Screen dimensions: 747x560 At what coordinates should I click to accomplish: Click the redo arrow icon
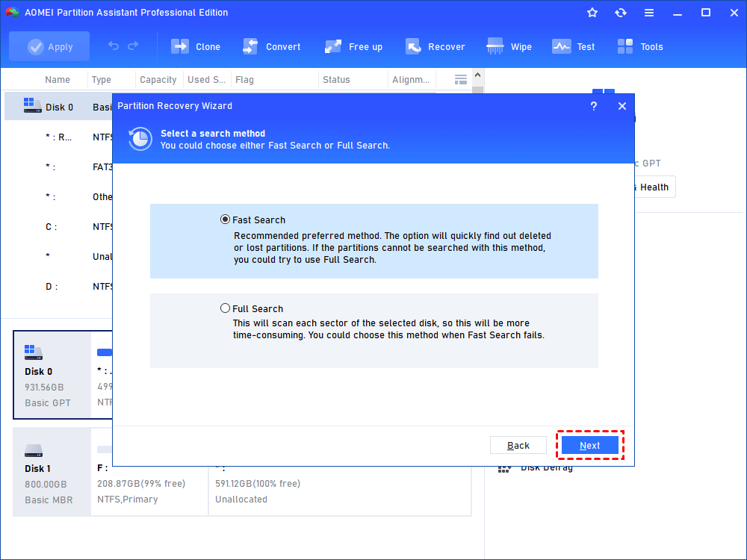pyautogui.click(x=134, y=46)
